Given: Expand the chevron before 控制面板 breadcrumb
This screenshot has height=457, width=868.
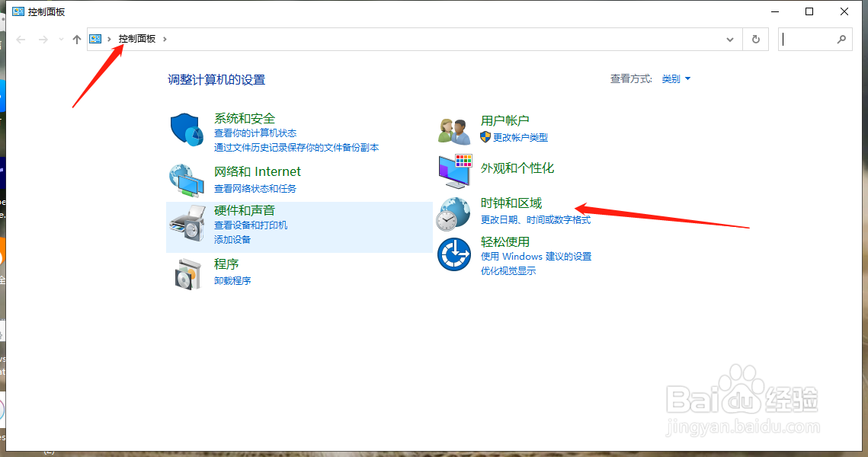Looking at the screenshot, I should tap(109, 39).
